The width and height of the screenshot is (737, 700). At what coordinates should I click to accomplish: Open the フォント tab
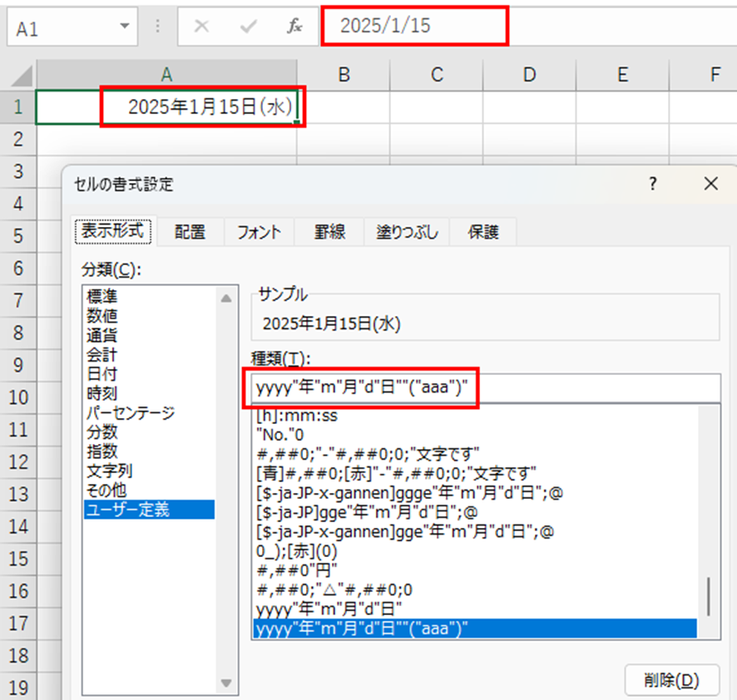coord(259,232)
